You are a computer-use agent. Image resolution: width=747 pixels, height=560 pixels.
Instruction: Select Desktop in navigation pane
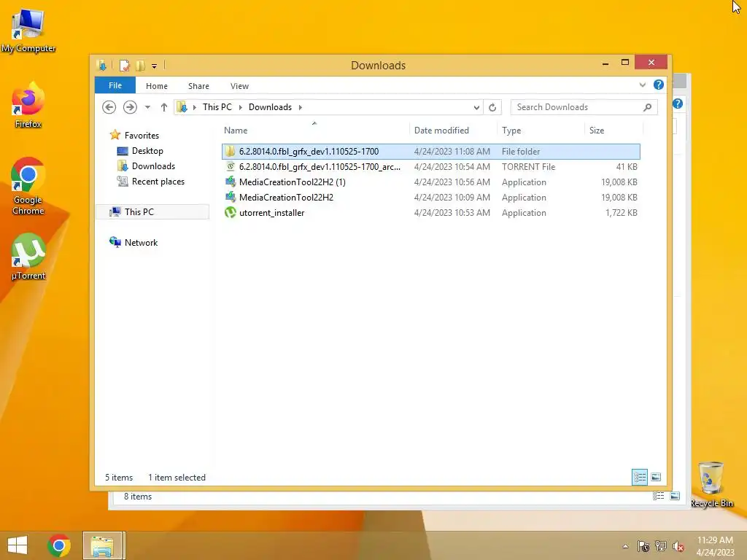click(x=147, y=151)
